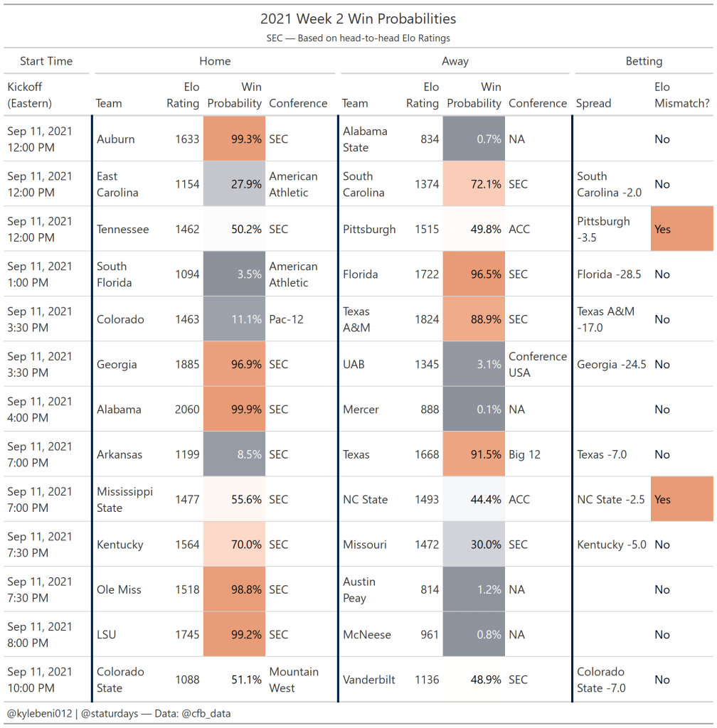Click Mercer's 0.1% win probability cell
717x728 pixels.
pos(474,409)
